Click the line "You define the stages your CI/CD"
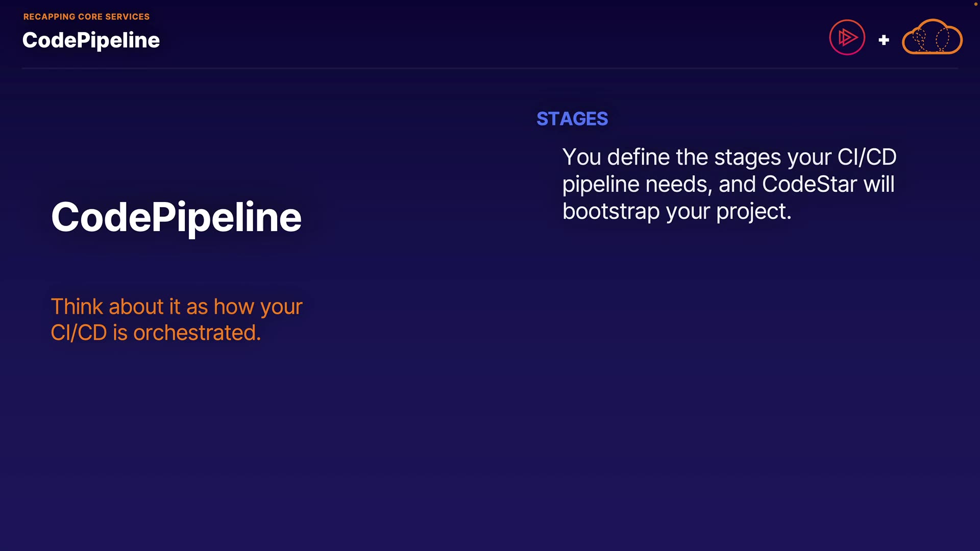 [x=729, y=157]
